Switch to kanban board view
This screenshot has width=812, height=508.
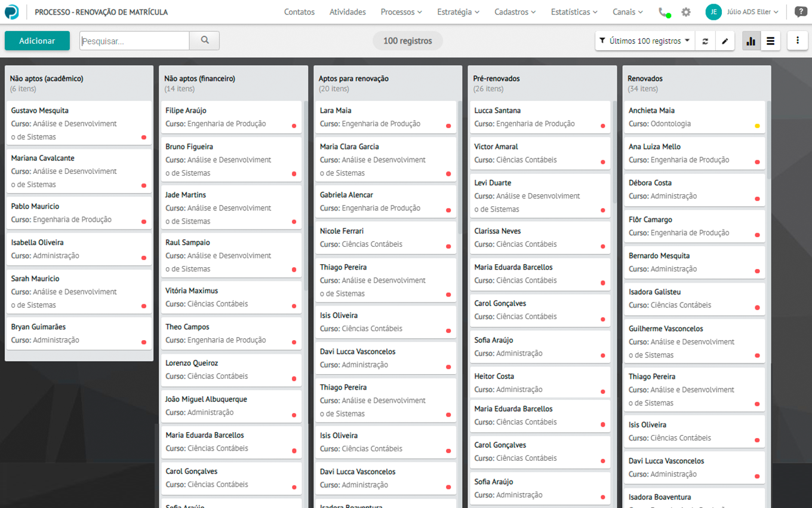click(x=751, y=41)
